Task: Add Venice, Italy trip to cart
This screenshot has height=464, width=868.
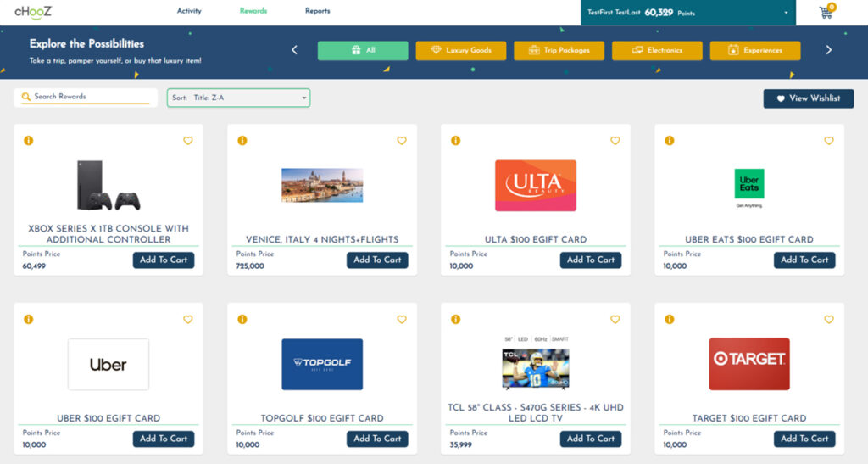Action: point(377,260)
